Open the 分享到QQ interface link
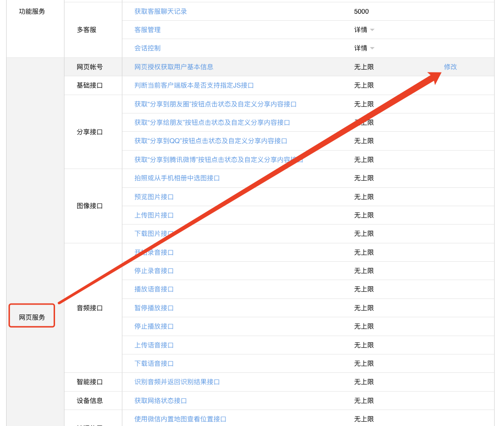Screen dimensions: 504x426 coord(211,141)
